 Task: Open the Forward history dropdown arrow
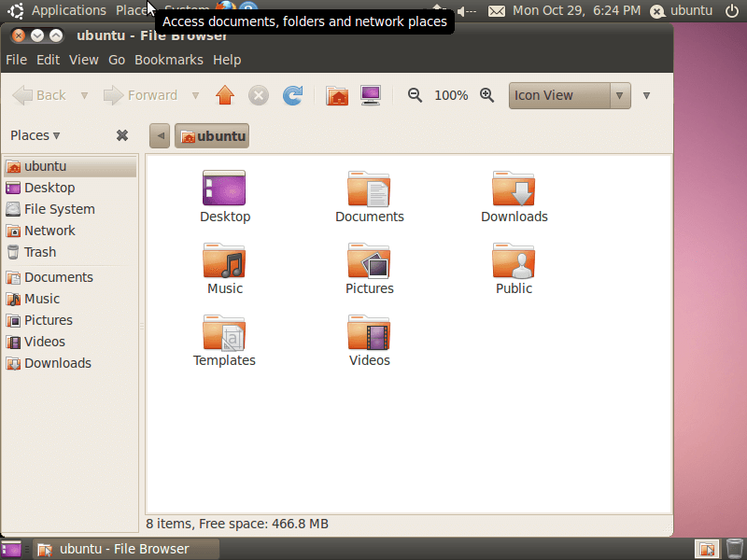pos(195,96)
